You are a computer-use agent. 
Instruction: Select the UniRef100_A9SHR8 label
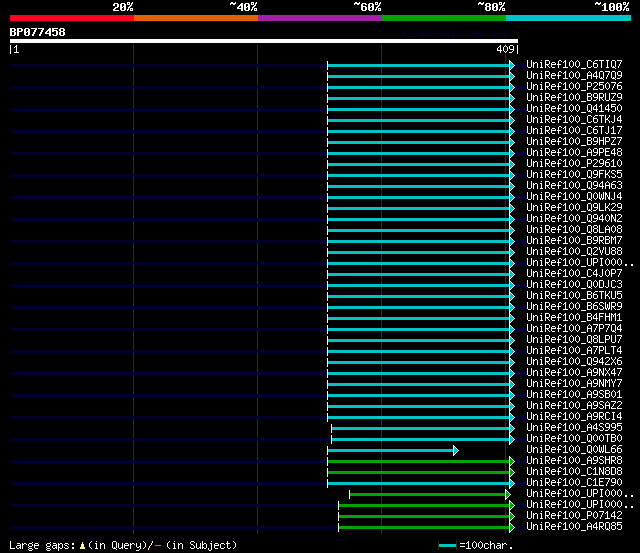tap(574, 461)
